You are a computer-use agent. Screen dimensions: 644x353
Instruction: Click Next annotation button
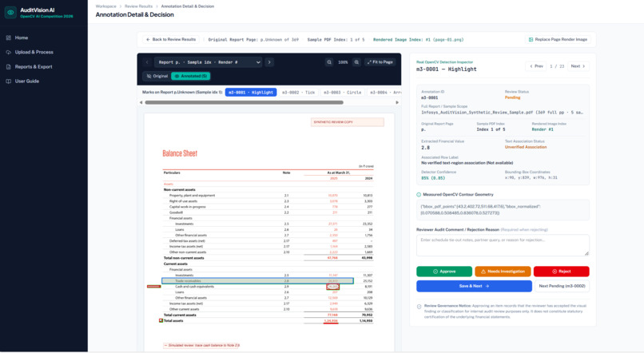[578, 66]
